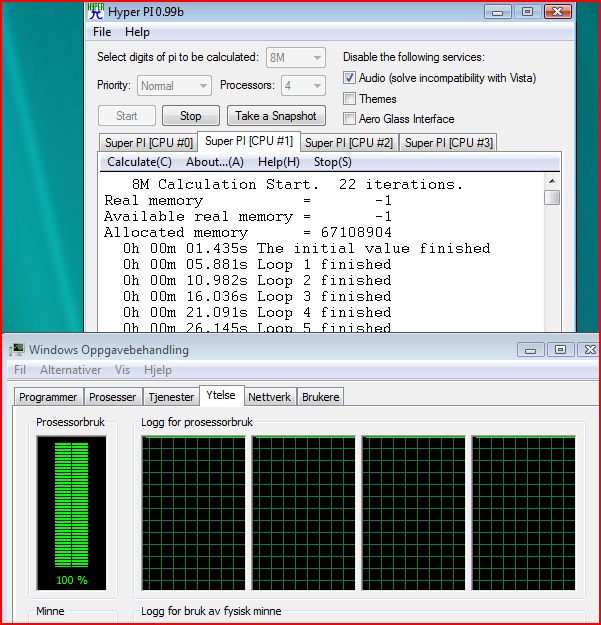Image resolution: width=601 pixels, height=625 pixels.
Task: Open the Brukere tab
Action: (321, 397)
